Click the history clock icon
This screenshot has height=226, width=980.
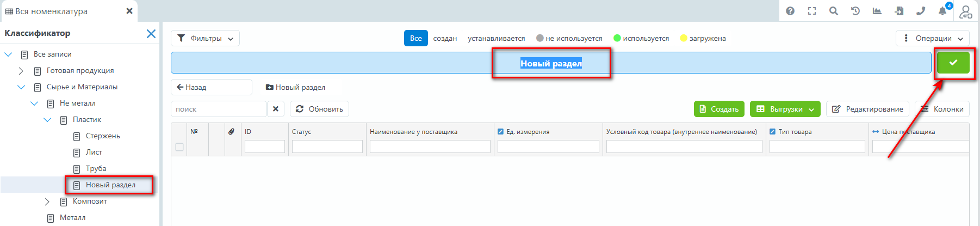tap(855, 11)
